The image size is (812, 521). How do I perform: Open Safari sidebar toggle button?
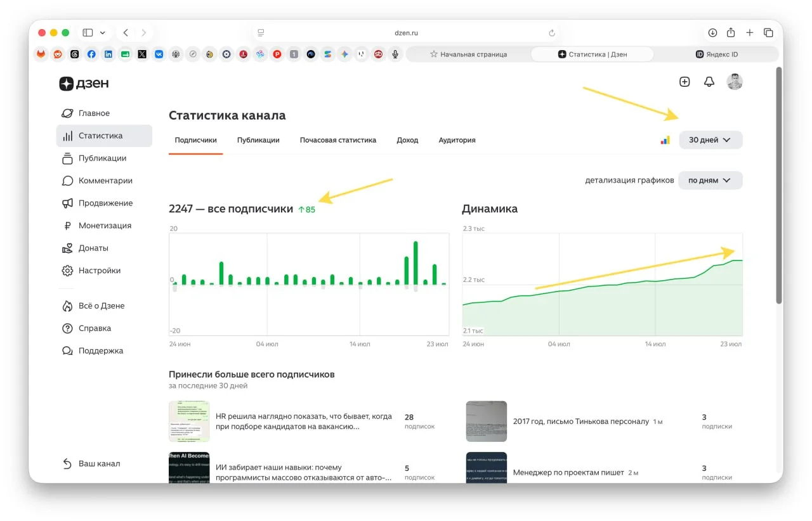(x=88, y=33)
